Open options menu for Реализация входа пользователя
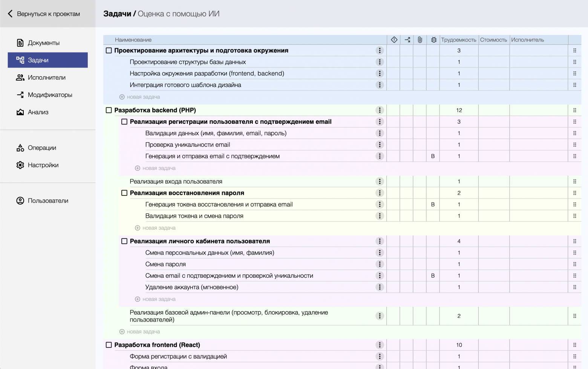This screenshot has width=588, height=369. pyautogui.click(x=380, y=181)
